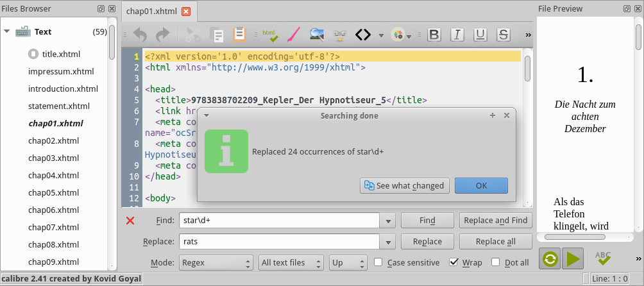Click See what changed button
This screenshot has width=644, height=286.
(405, 185)
